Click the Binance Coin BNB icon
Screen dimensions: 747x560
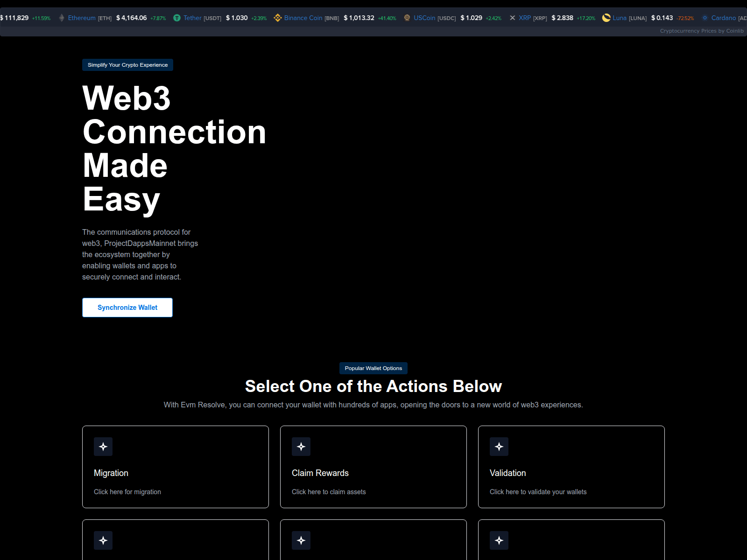click(x=277, y=18)
